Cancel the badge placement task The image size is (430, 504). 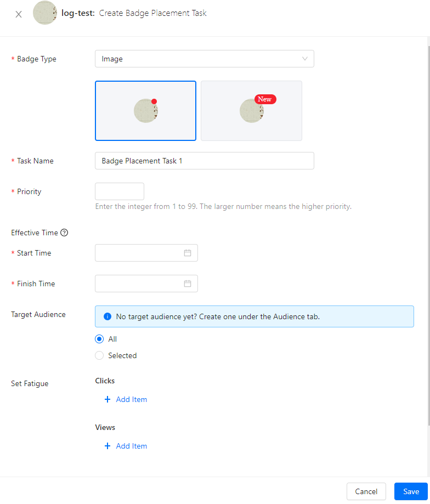point(366,491)
